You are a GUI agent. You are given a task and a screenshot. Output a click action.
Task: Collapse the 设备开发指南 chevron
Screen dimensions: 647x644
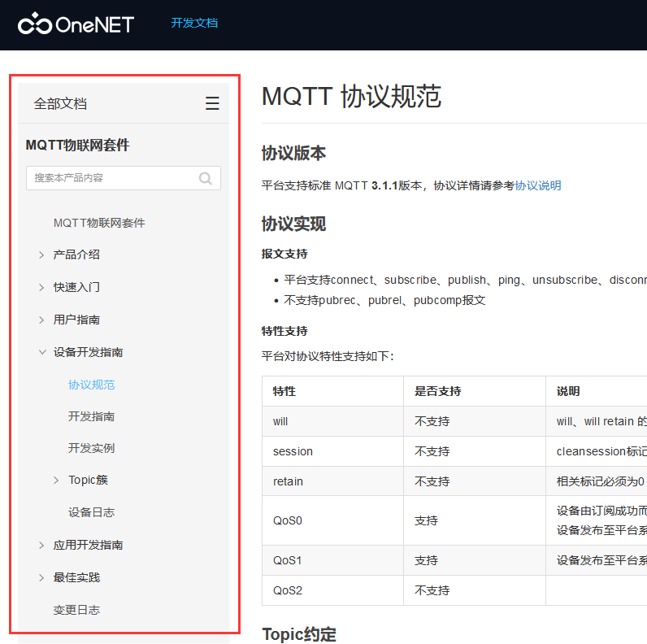[42, 352]
